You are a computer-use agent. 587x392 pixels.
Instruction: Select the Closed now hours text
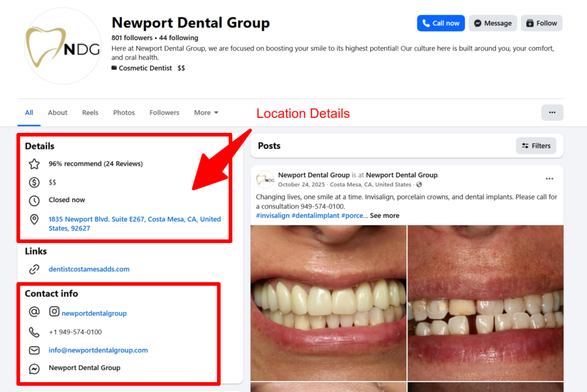[66, 200]
